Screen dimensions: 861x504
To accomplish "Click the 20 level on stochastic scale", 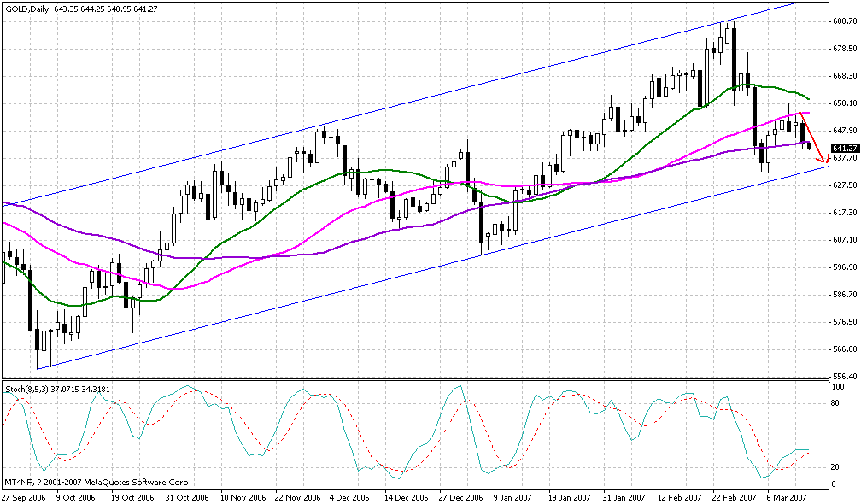I will click(836, 467).
